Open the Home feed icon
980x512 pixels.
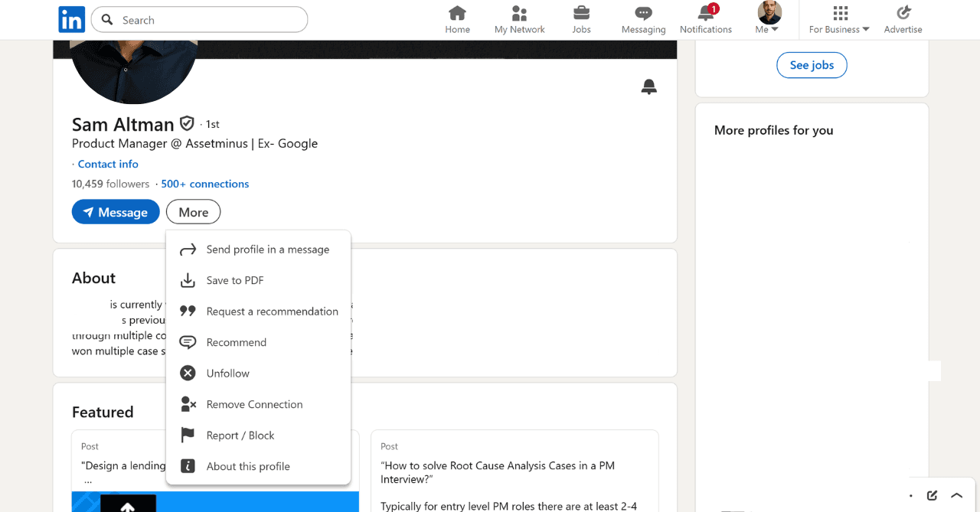coord(457,14)
